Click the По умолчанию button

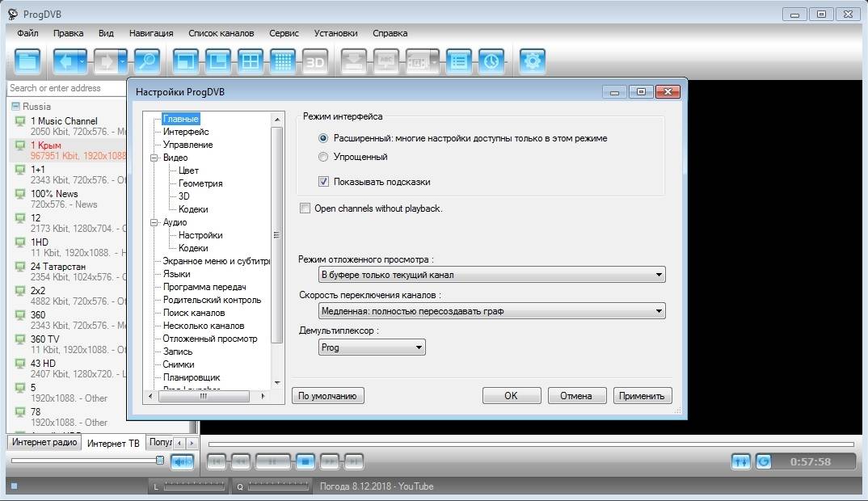327,396
